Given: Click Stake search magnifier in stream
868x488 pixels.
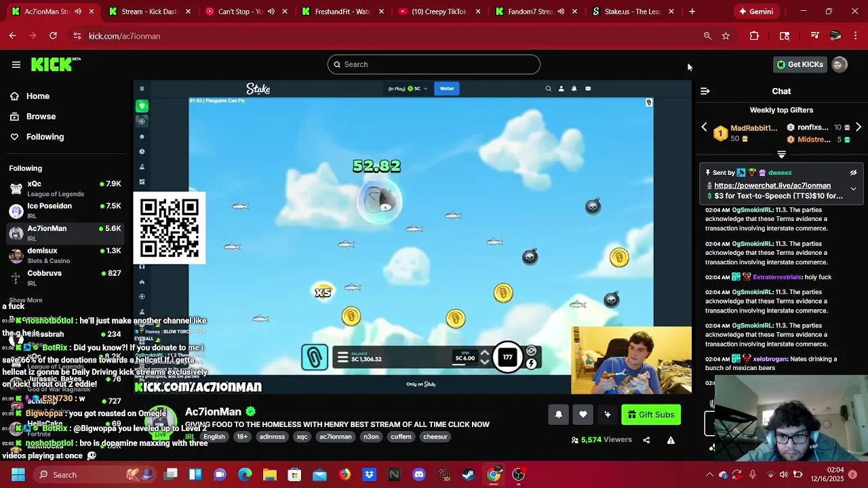Looking at the screenshot, I should [549, 89].
